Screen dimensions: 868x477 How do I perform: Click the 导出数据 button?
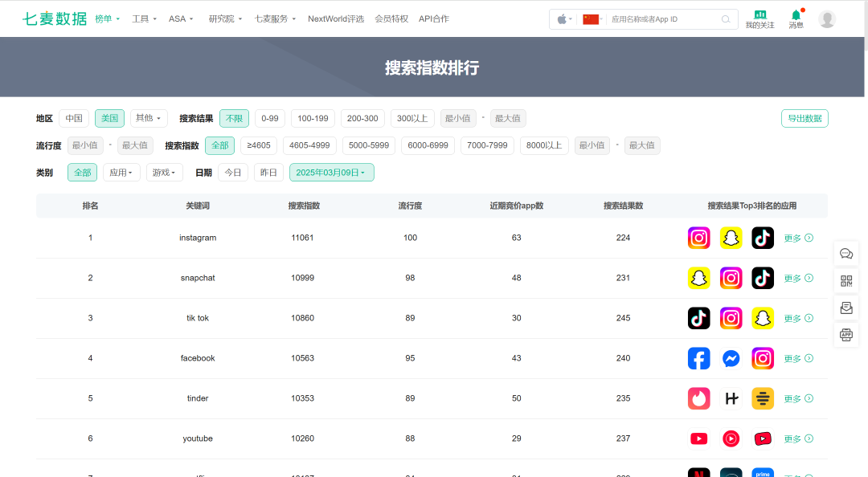(805, 118)
